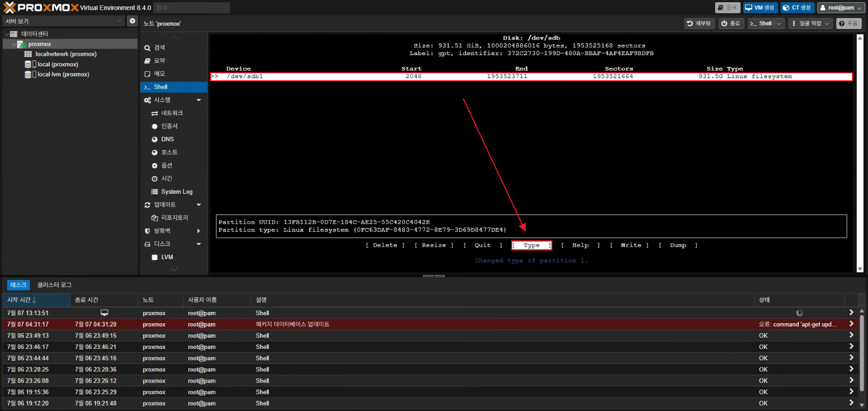Collapse the proxmox node arrow
Viewport: 868px width, 411px height.
coord(14,44)
